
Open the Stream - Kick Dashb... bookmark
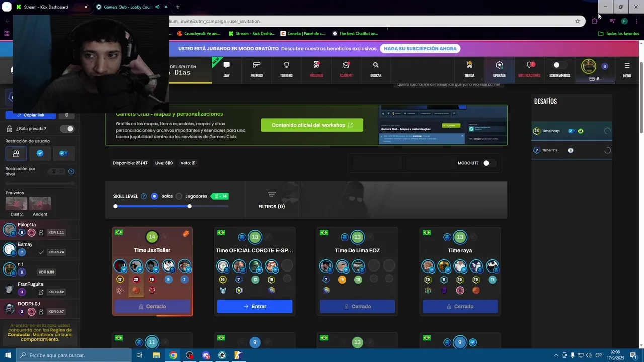point(252,34)
